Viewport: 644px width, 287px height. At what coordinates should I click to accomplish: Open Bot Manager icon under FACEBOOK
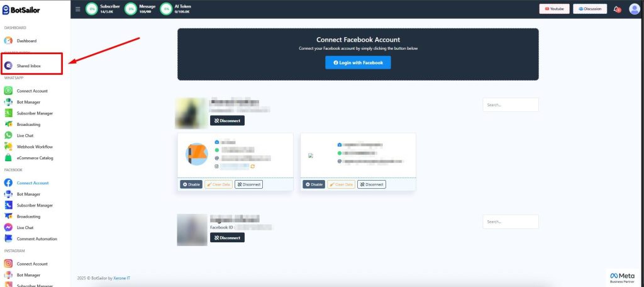[x=8, y=194]
